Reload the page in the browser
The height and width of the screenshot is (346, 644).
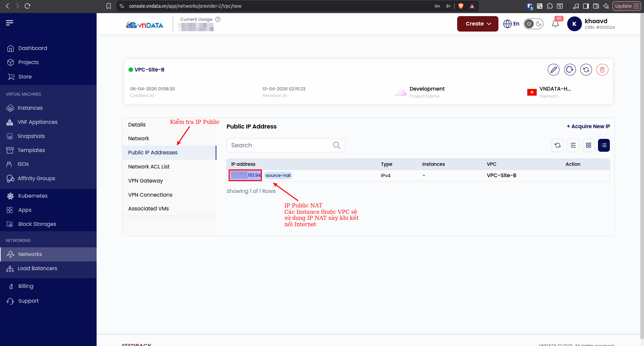tap(28, 6)
